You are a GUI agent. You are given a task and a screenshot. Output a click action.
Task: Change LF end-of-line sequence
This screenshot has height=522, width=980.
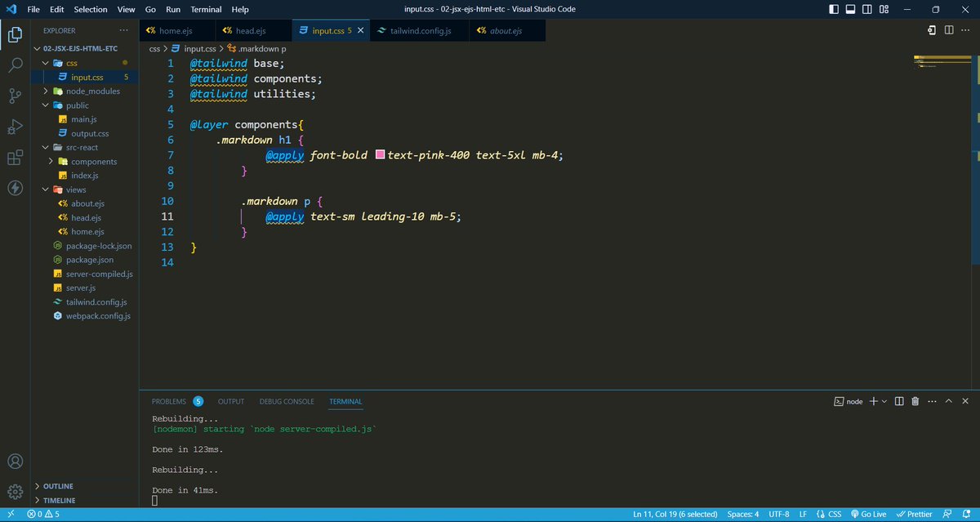[804, 514]
